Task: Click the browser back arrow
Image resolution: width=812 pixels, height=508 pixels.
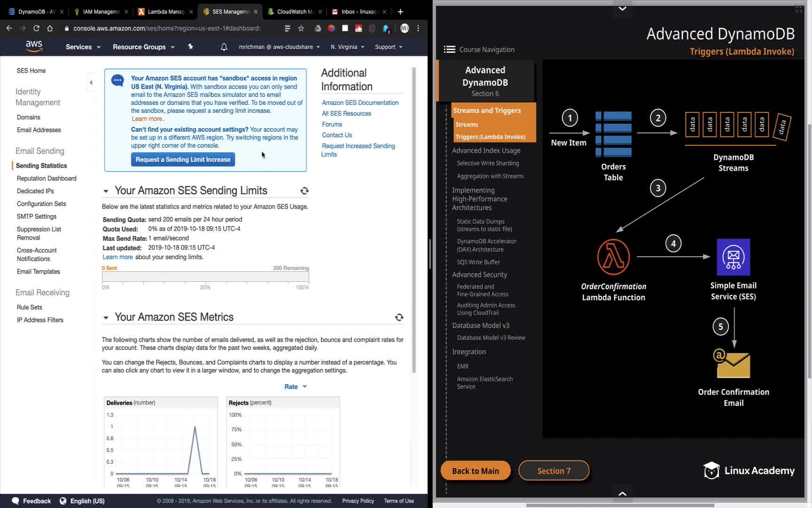Action: tap(9, 28)
